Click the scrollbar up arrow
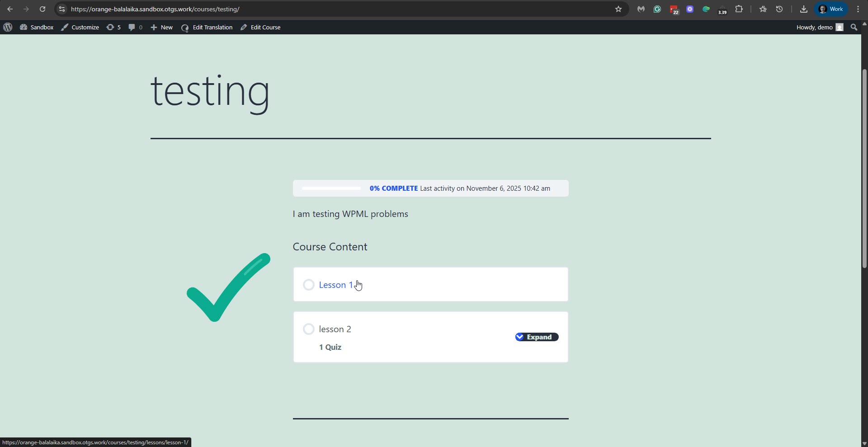Screen dimensions: 868x447 [864, 24]
